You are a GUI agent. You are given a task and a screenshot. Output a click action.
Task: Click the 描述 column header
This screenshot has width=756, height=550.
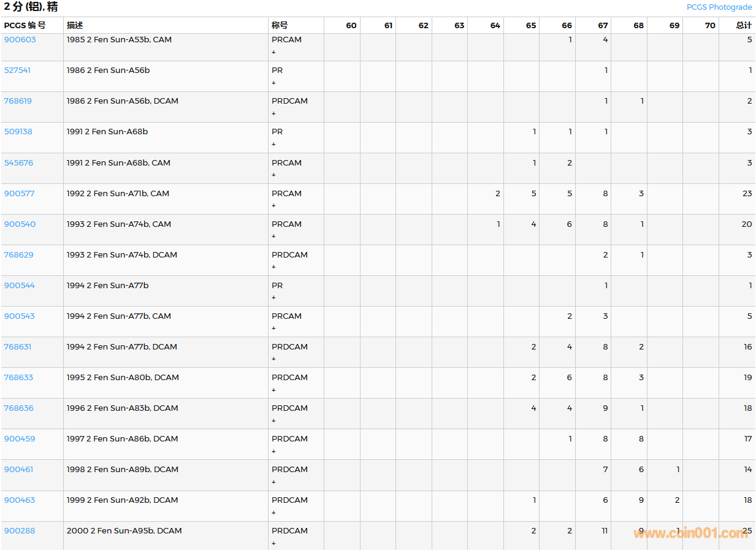point(75,25)
